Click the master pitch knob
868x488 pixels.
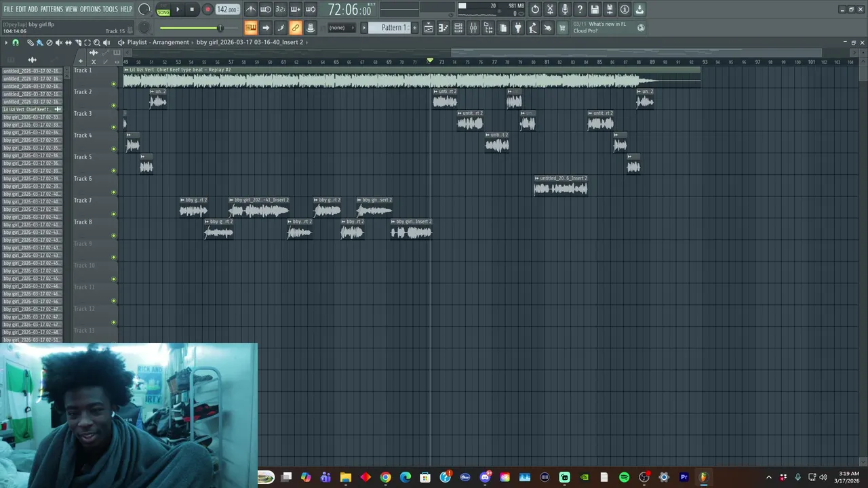pyautogui.click(x=144, y=28)
